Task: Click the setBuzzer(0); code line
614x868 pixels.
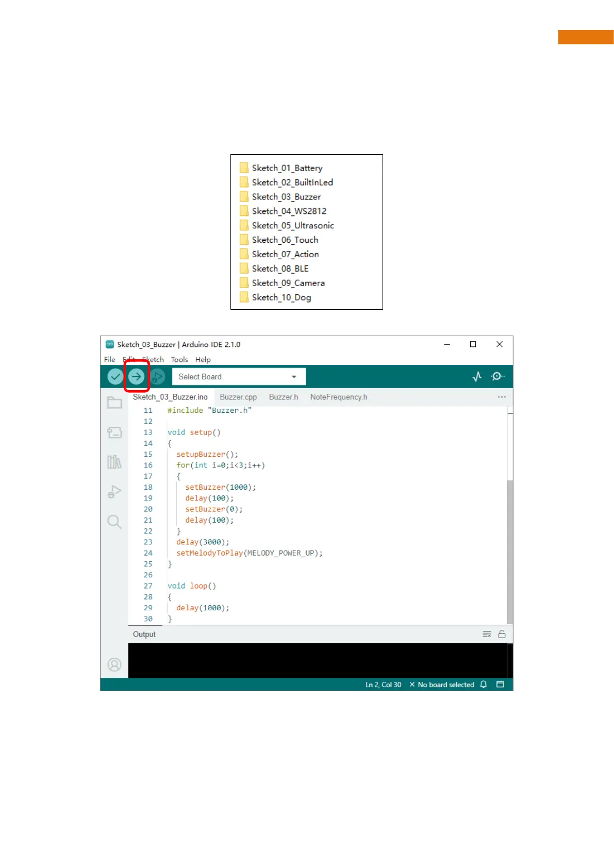Action: click(x=214, y=509)
